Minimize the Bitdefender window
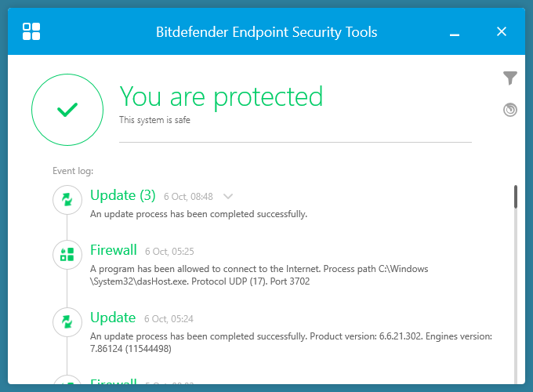The image size is (533, 392). [x=455, y=33]
